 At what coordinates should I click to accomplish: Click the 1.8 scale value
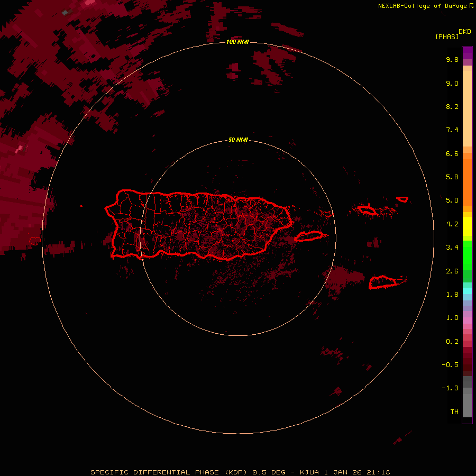click(452, 295)
